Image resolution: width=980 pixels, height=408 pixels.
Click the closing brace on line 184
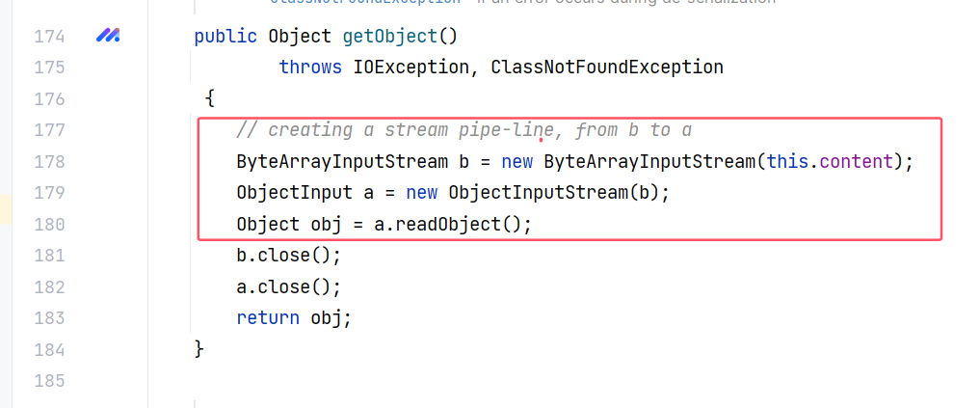pyautogui.click(x=199, y=349)
